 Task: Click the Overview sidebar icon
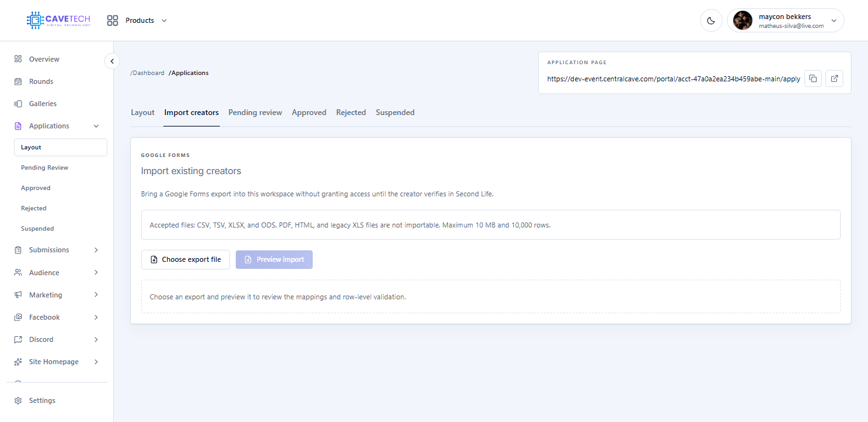pyautogui.click(x=18, y=59)
